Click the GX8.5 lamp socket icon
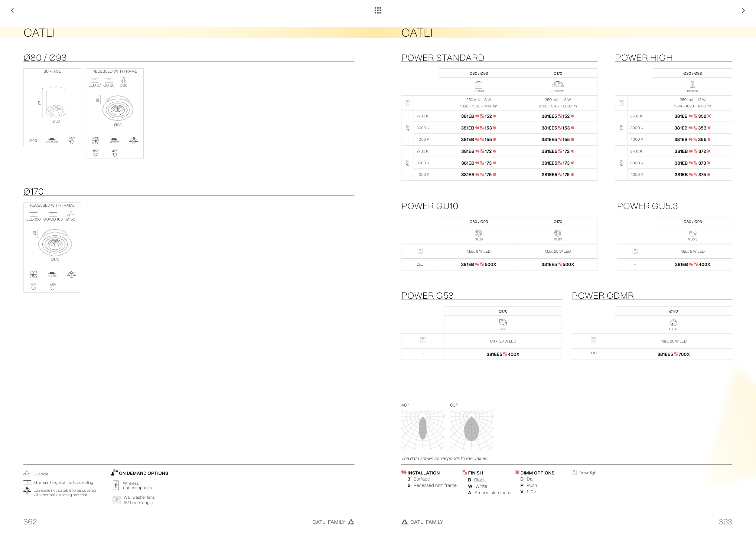 click(x=673, y=323)
